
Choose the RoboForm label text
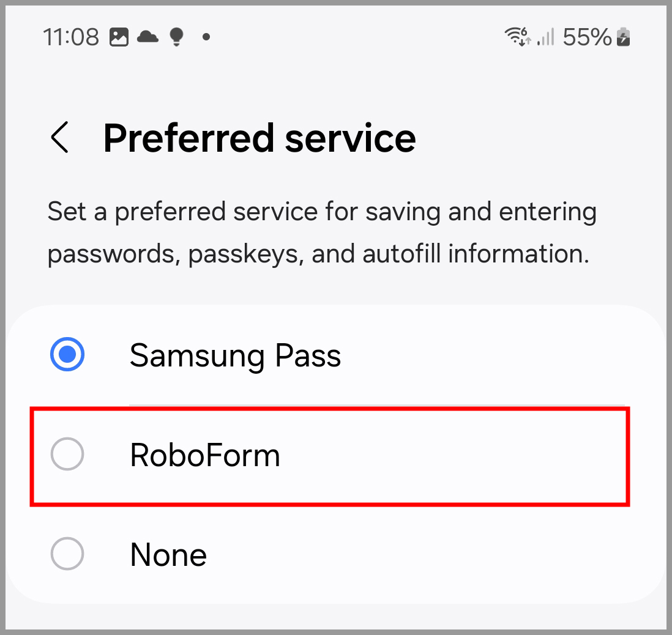click(205, 455)
